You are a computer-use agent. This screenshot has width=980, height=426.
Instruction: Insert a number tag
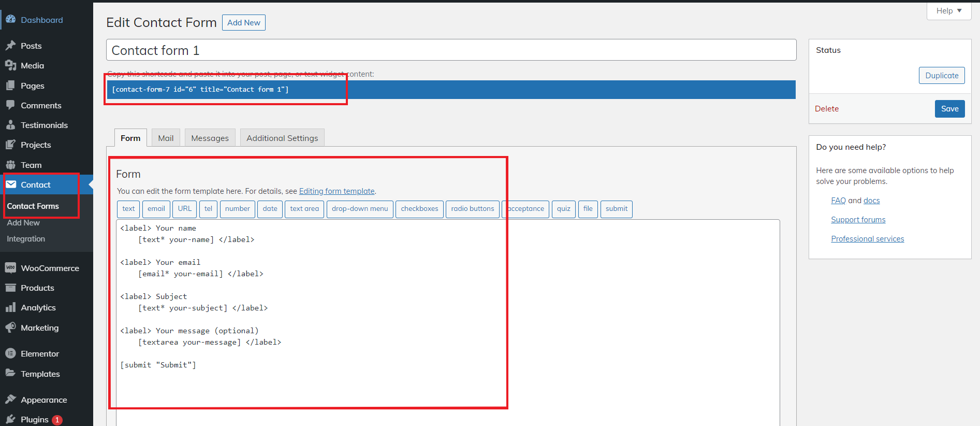tap(238, 209)
